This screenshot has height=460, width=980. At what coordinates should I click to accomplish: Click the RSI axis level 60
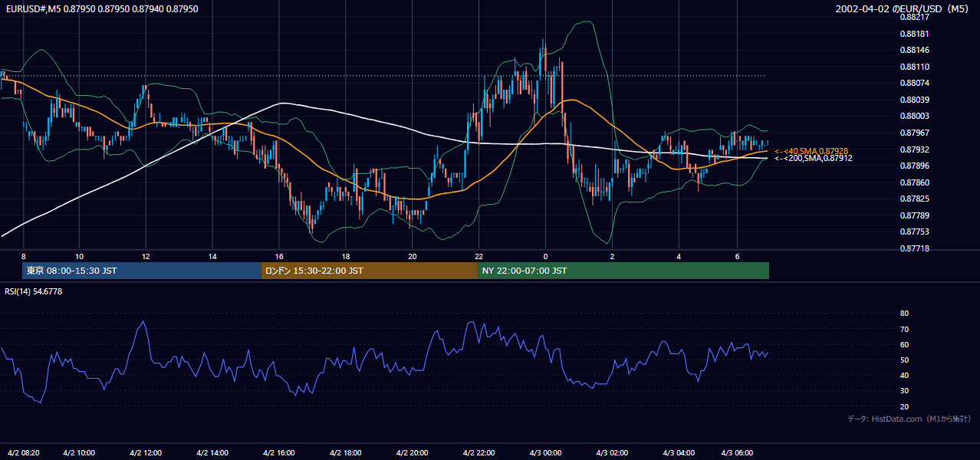point(904,344)
